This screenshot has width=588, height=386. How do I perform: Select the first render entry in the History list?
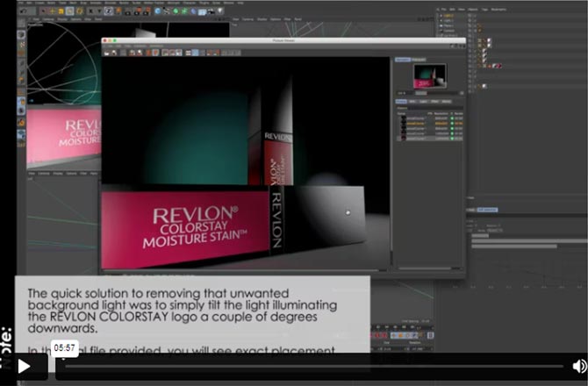tap(416, 118)
